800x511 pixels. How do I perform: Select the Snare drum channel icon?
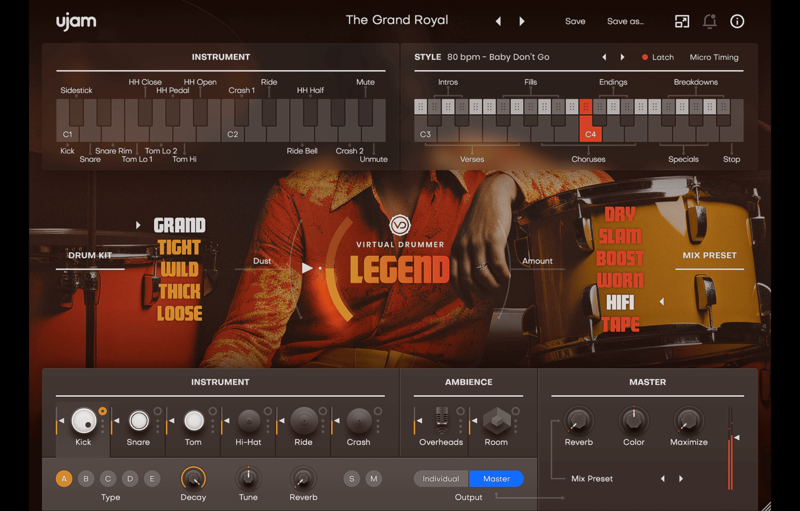coord(139,421)
